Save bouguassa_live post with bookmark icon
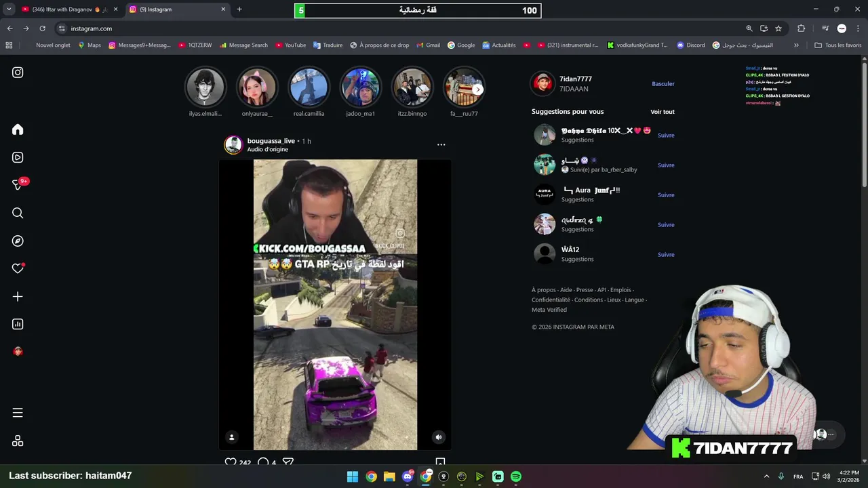Image resolution: width=868 pixels, height=488 pixels. tap(440, 462)
